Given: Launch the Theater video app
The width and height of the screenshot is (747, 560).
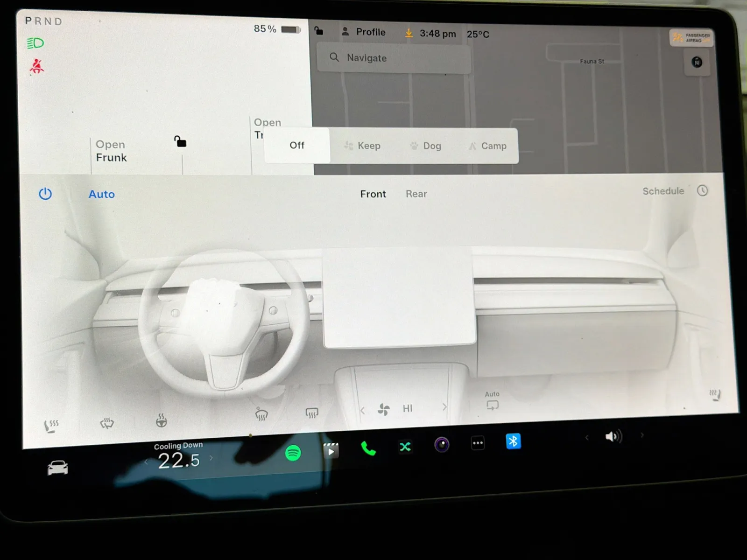Looking at the screenshot, I should [x=331, y=451].
